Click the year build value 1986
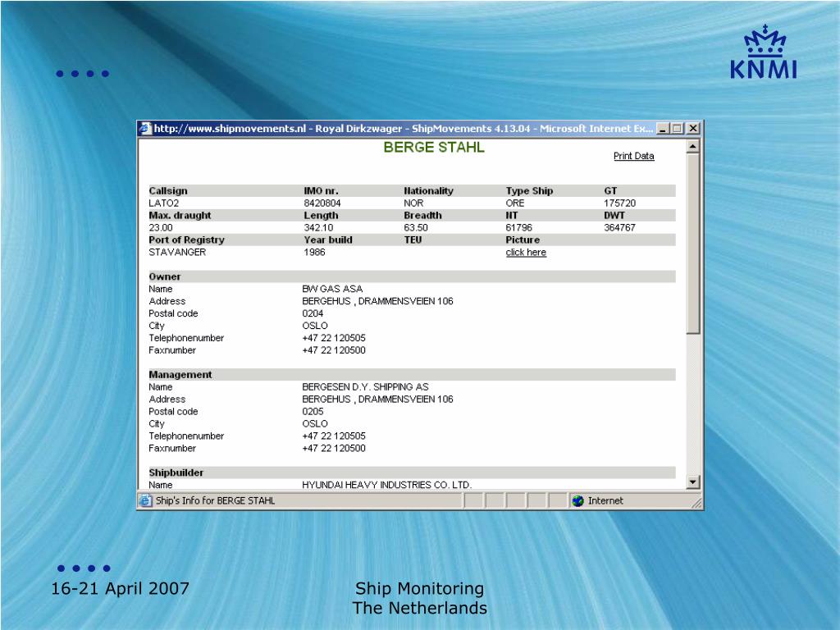The width and height of the screenshot is (840, 630). (314, 253)
